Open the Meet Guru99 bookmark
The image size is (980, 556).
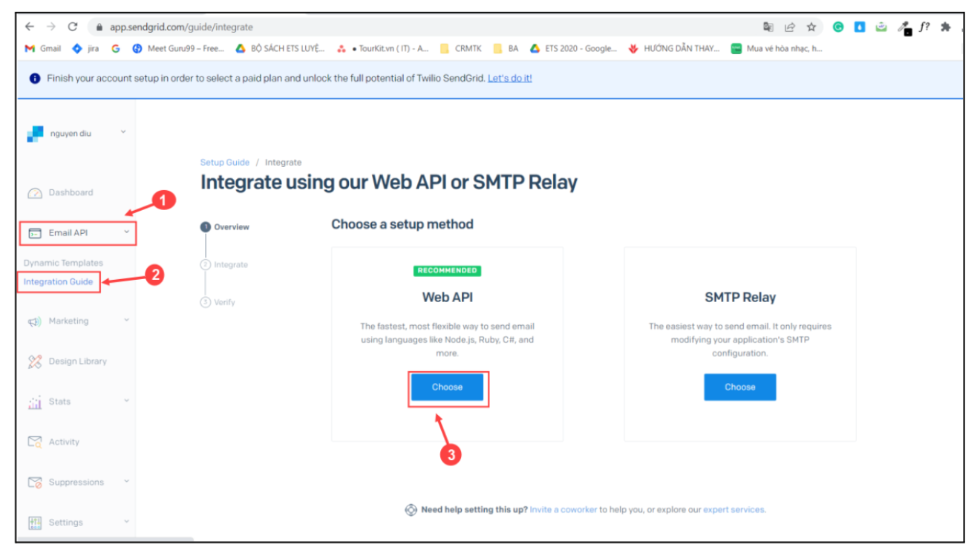click(178, 49)
